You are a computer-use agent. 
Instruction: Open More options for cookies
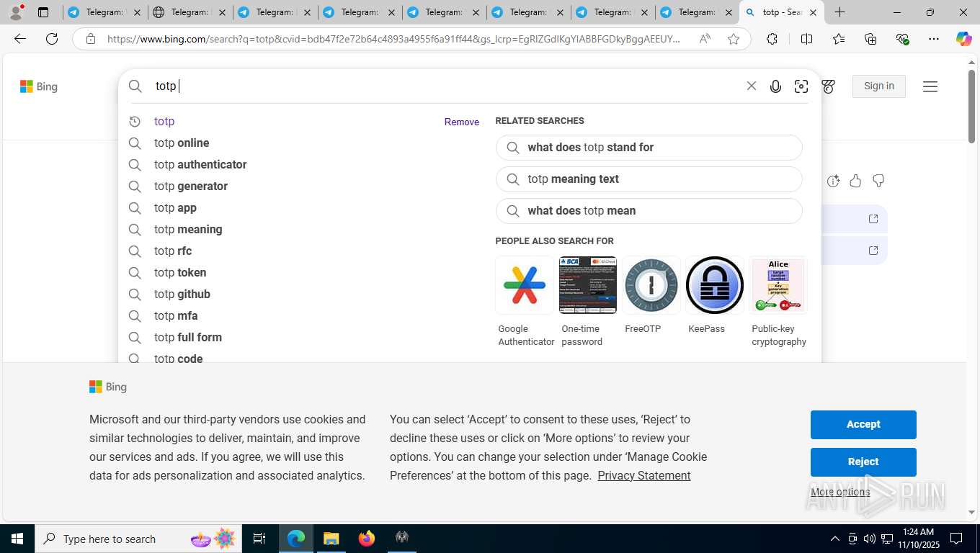click(x=840, y=493)
